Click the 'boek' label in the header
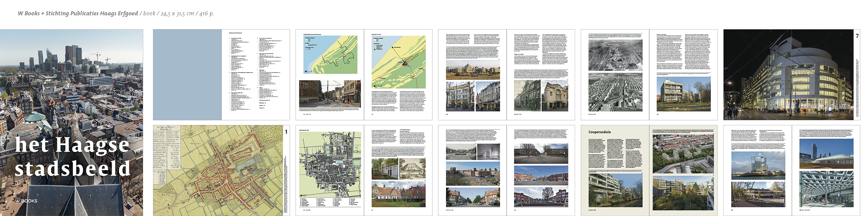 tap(149, 13)
